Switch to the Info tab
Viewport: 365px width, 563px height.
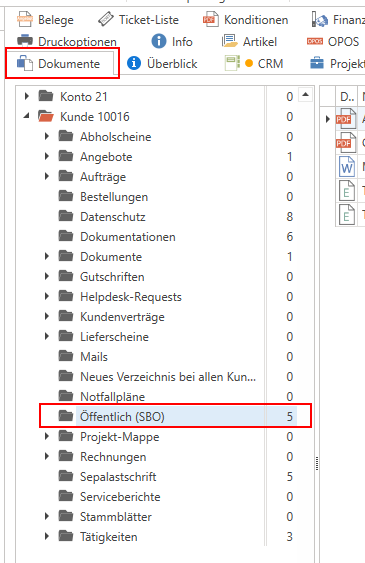click(172, 42)
